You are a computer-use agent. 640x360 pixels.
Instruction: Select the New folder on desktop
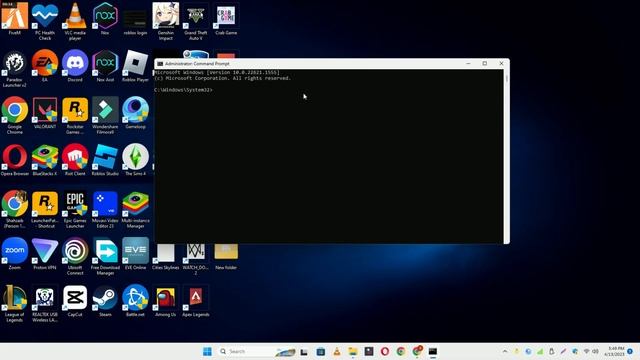point(226,257)
